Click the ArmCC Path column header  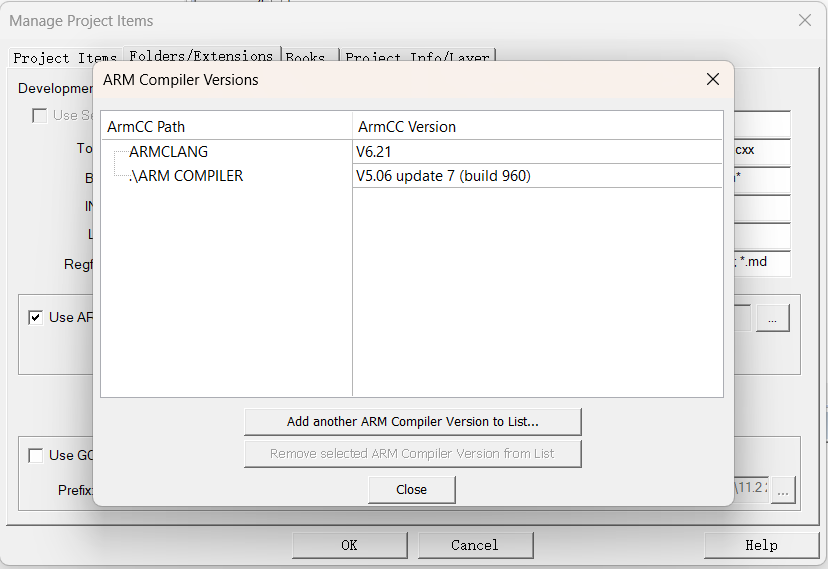[x=227, y=127]
